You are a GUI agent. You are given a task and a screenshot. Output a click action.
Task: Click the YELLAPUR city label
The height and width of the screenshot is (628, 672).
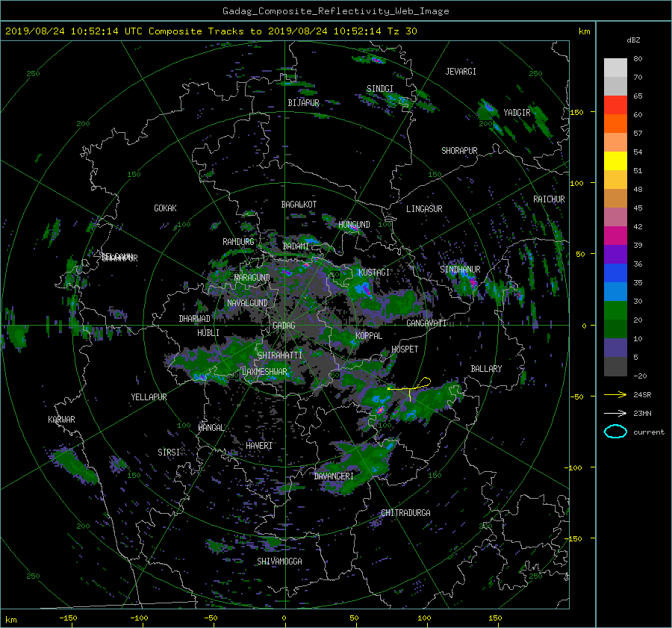tap(149, 397)
